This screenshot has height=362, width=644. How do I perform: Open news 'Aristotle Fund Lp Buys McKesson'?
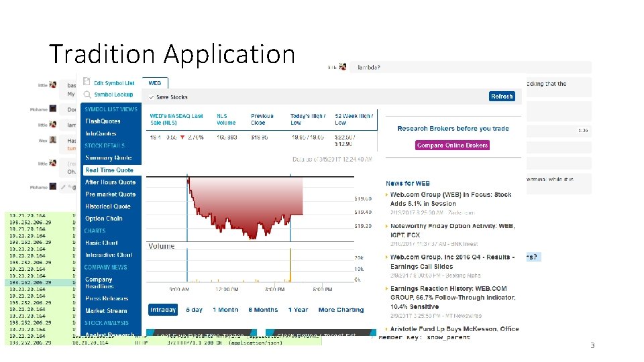point(454,328)
